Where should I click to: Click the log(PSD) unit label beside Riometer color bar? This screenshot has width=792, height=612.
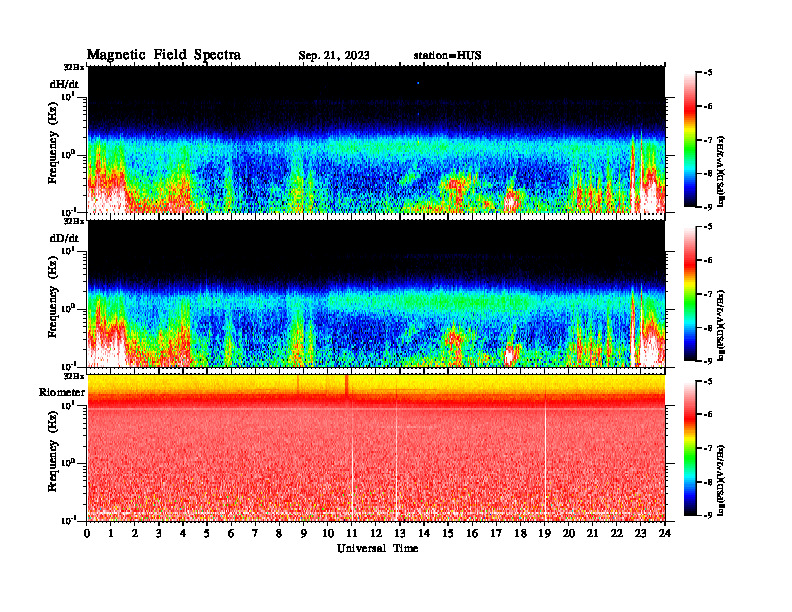[721, 481]
